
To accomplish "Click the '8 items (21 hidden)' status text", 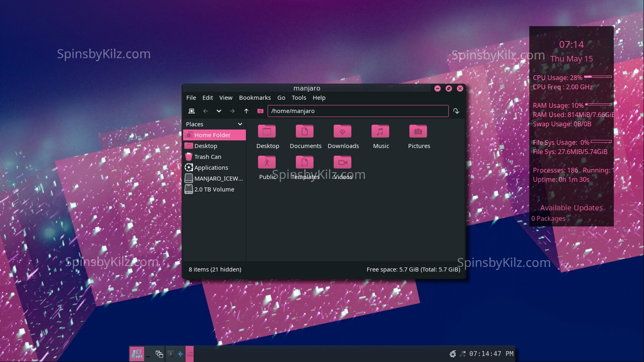I will [x=215, y=269].
